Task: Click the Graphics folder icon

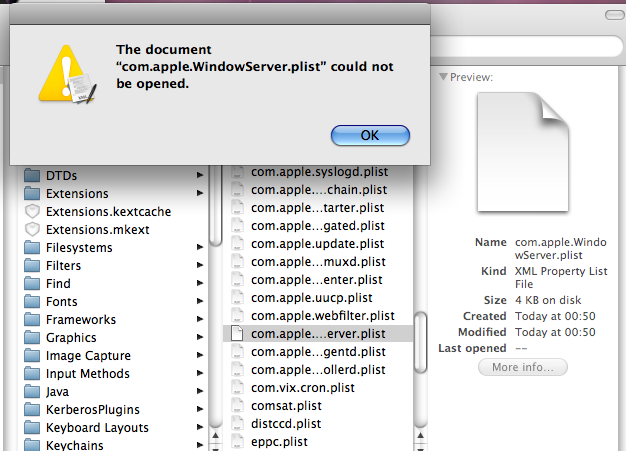Action: (x=32, y=337)
